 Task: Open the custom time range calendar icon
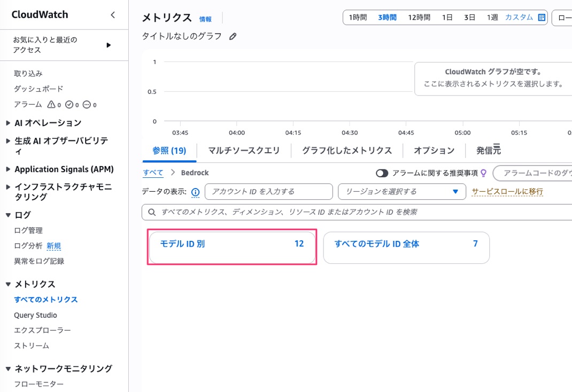[542, 18]
